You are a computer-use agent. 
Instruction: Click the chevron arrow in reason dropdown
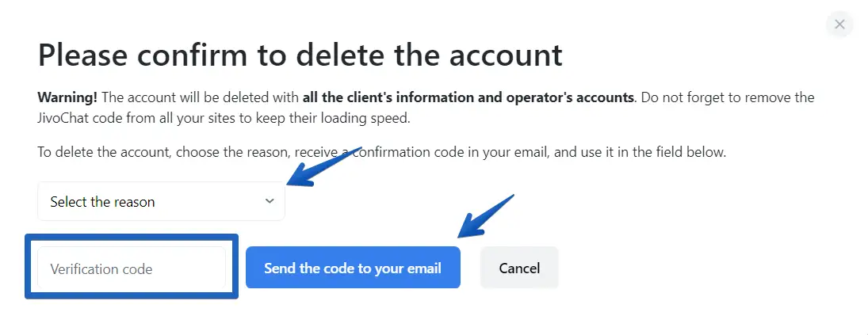[270, 201]
